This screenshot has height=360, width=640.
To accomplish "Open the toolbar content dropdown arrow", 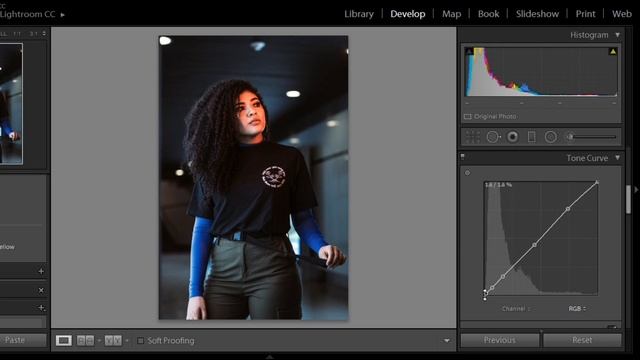I will tap(447, 340).
